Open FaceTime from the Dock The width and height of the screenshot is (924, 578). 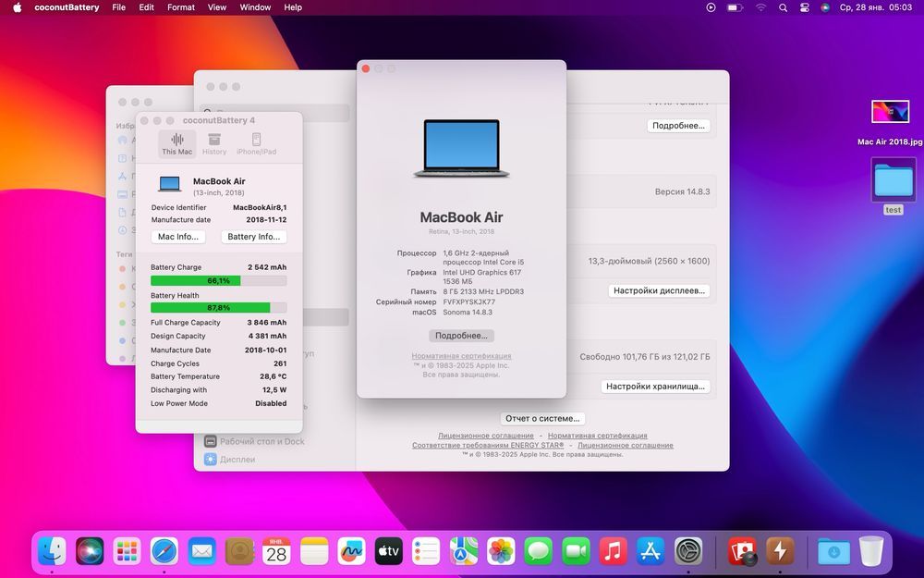pyautogui.click(x=576, y=551)
